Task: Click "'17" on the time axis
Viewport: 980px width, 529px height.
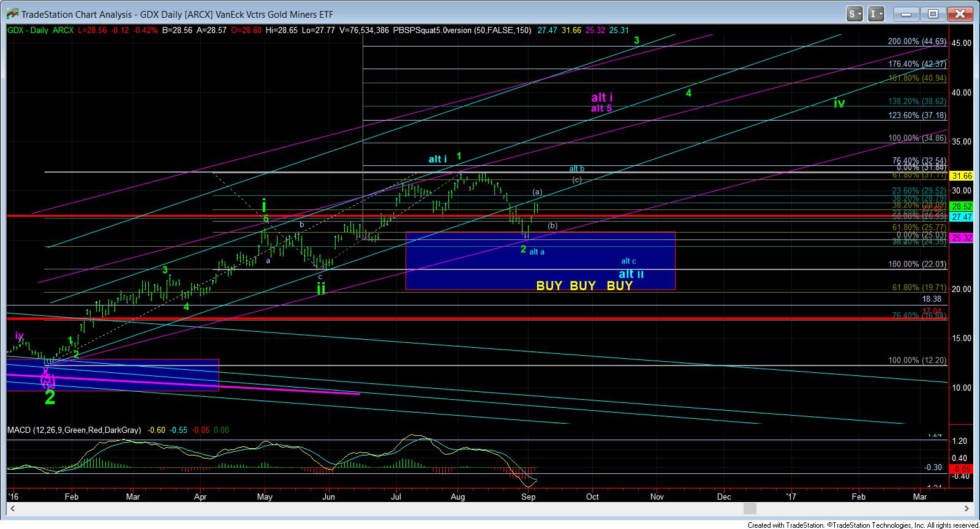Action: (791, 497)
